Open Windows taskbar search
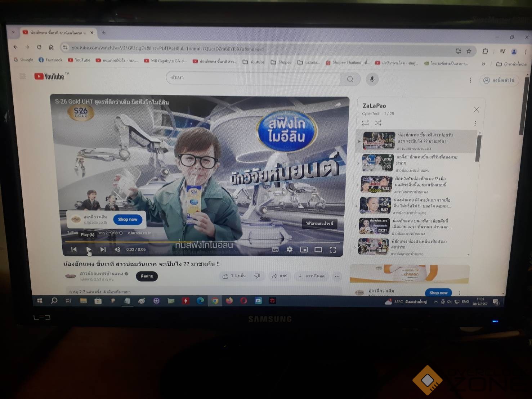 [54, 300]
